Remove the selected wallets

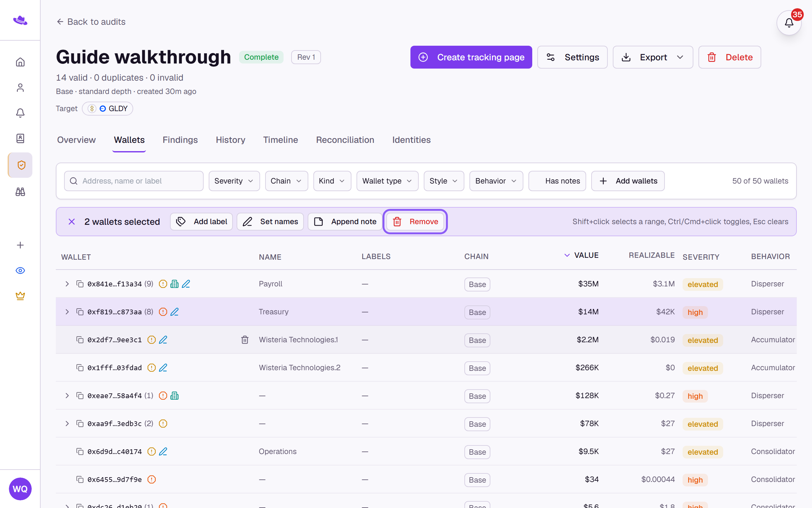[x=415, y=222]
